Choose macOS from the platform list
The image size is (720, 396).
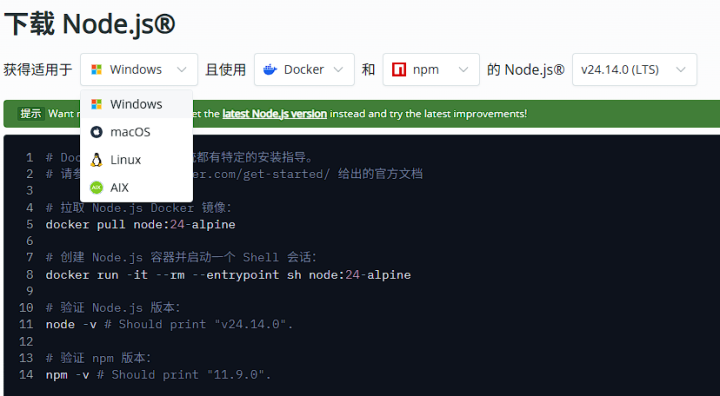136,132
